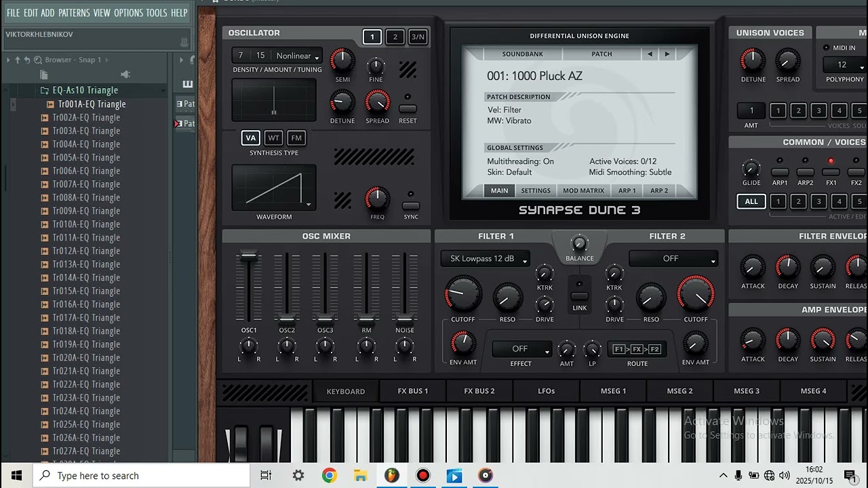The width and height of the screenshot is (868, 488).
Task: Click the browser files tab icon
Action: pos(44,75)
